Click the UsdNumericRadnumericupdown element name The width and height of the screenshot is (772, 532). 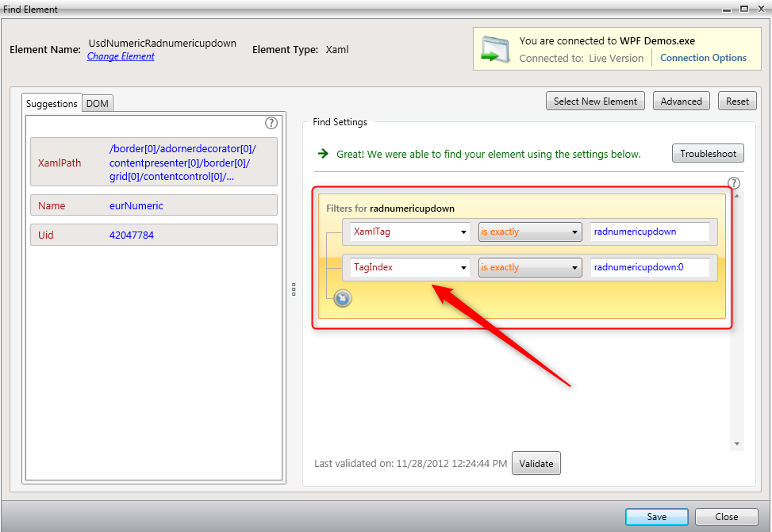(x=163, y=44)
